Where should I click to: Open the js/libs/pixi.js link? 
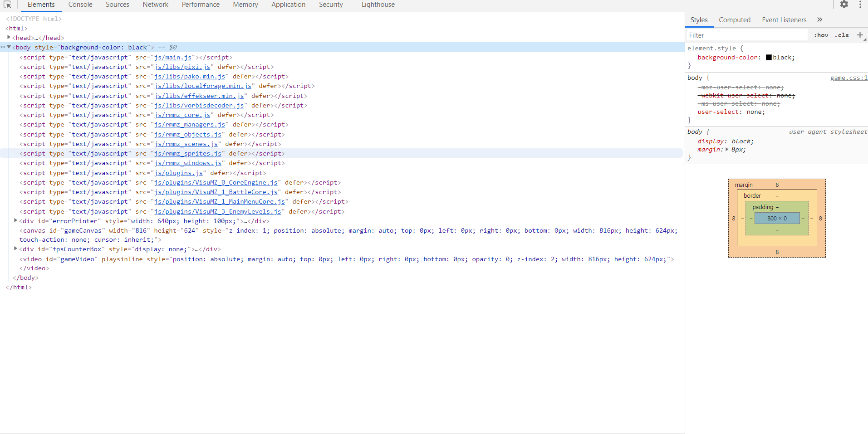point(182,67)
